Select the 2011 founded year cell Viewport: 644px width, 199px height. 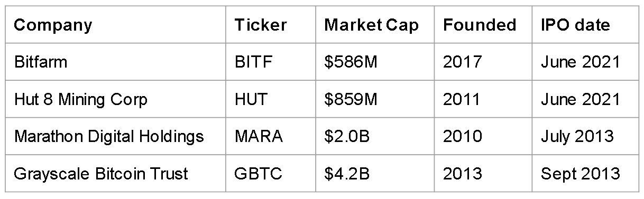point(483,99)
